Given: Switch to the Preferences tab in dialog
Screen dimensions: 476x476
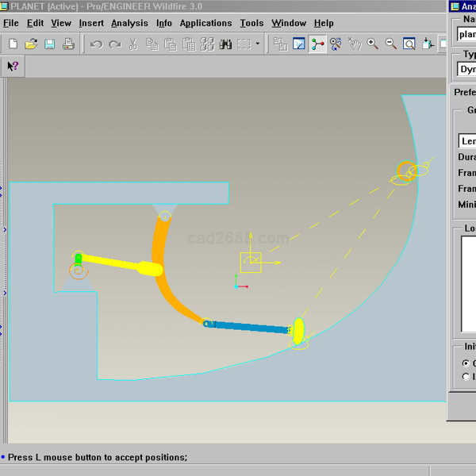Looking at the screenshot, I should pos(464,92).
